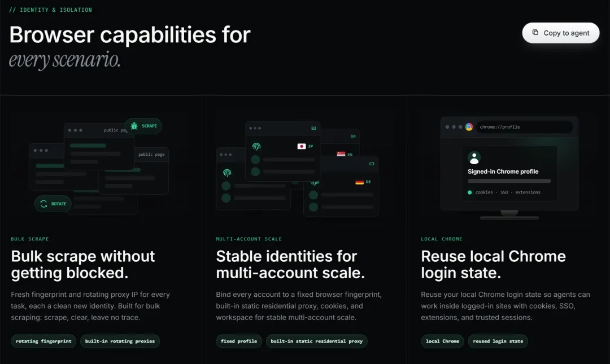Click the heading Reuse local Chrome login state

coord(493,265)
